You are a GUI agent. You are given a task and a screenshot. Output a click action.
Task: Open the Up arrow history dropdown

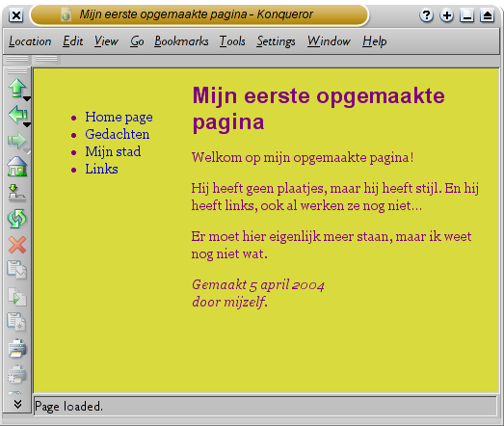[x=27, y=98]
